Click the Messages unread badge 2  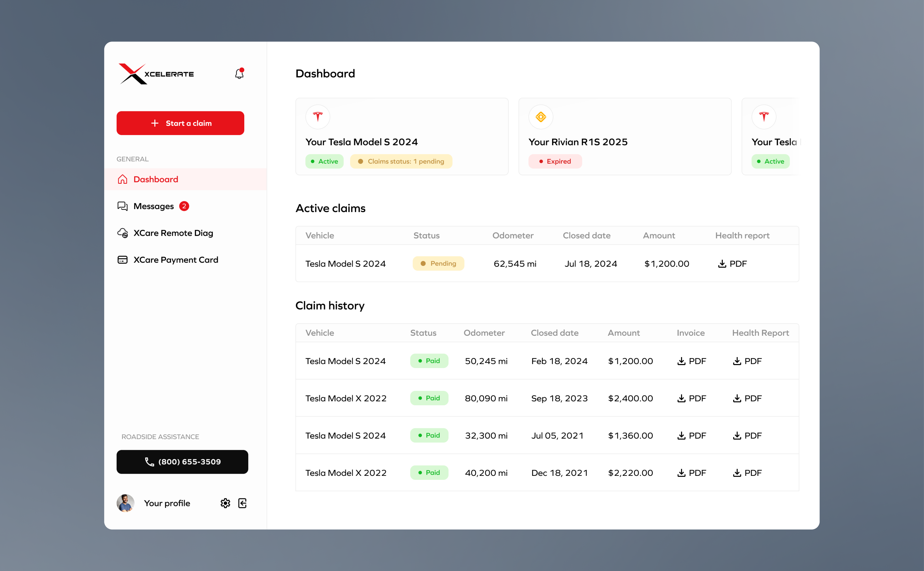(x=184, y=206)
